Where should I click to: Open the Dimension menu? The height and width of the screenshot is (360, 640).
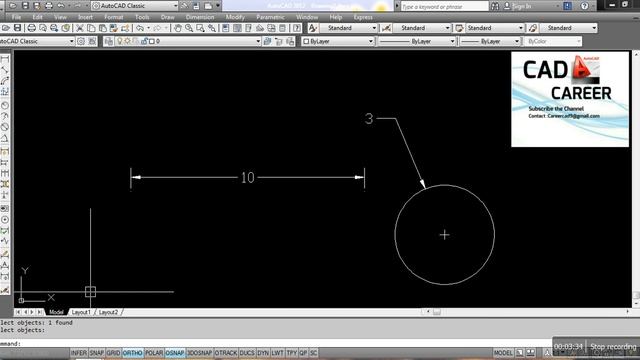(200, 17)
